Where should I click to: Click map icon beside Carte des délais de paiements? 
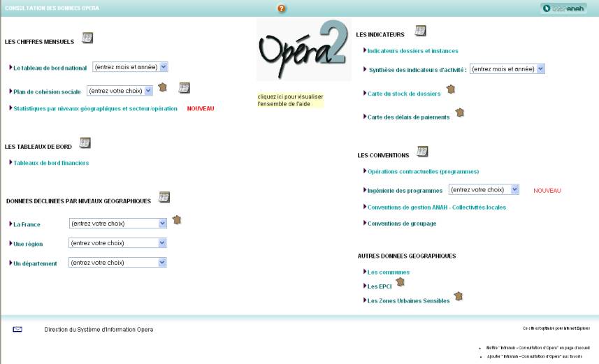point(460,112)
